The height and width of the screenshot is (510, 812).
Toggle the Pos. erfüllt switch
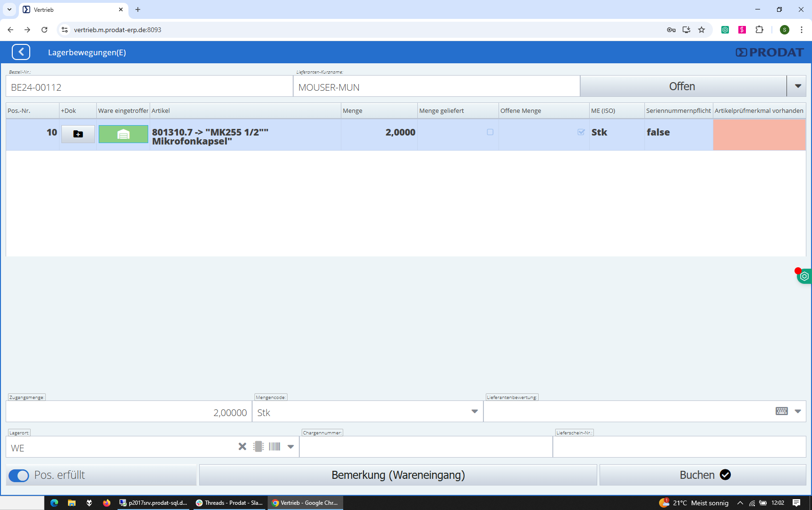[x=19, y=476]
